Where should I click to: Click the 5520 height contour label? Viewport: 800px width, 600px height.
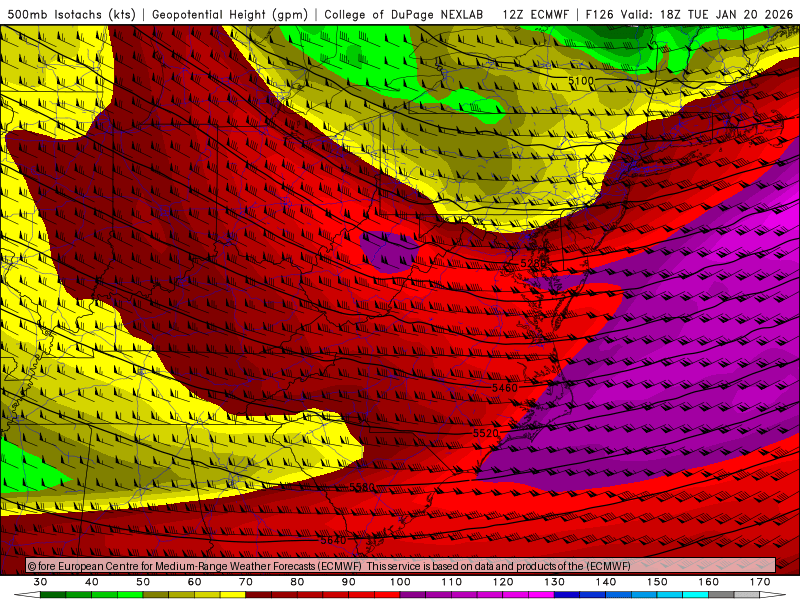[x=486, y=433]
